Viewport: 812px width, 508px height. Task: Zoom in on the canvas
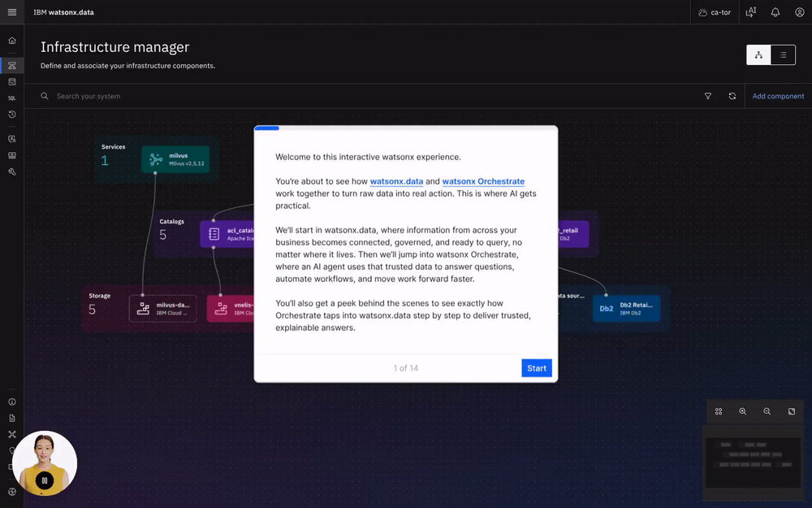pyautogui.click(x=743, y=411)
